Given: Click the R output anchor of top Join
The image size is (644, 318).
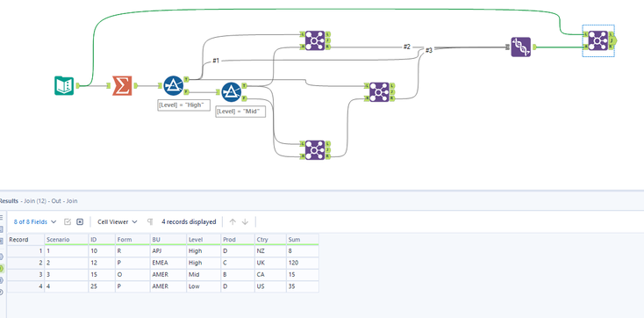Looking at the screenshot, I should (328, 47).
